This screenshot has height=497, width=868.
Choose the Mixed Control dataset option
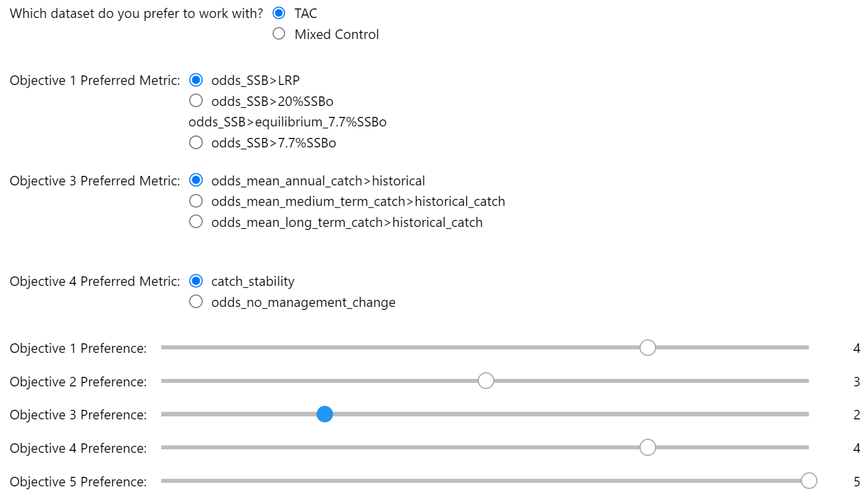pos(279,34)
